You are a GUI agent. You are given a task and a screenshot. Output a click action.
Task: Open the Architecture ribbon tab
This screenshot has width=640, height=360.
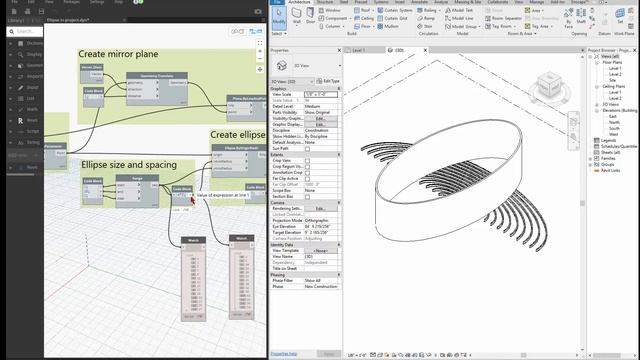click(299, 2)
